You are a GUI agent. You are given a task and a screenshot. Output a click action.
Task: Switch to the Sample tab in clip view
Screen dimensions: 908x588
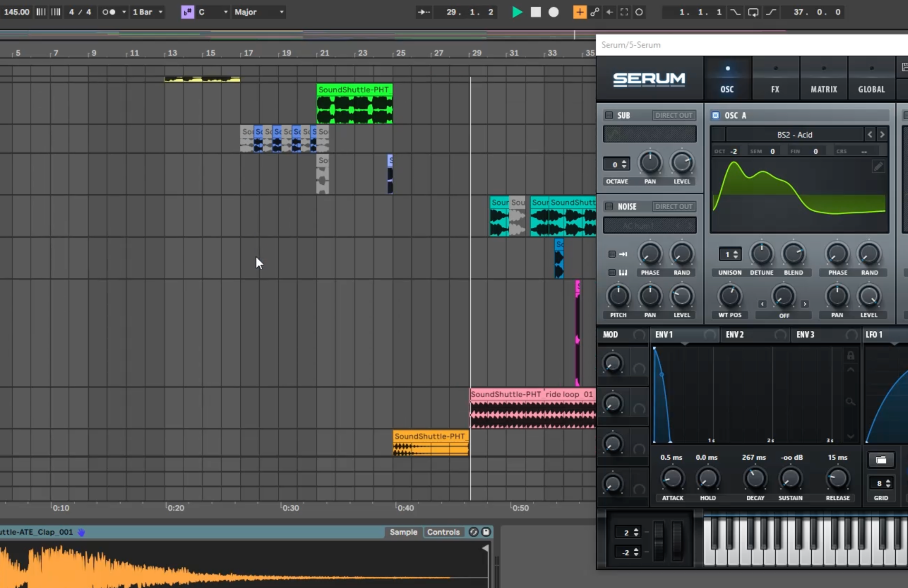403,532
